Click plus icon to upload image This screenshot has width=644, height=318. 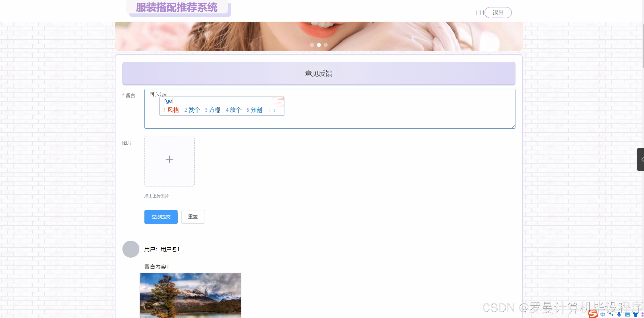[x=169, y=160]
